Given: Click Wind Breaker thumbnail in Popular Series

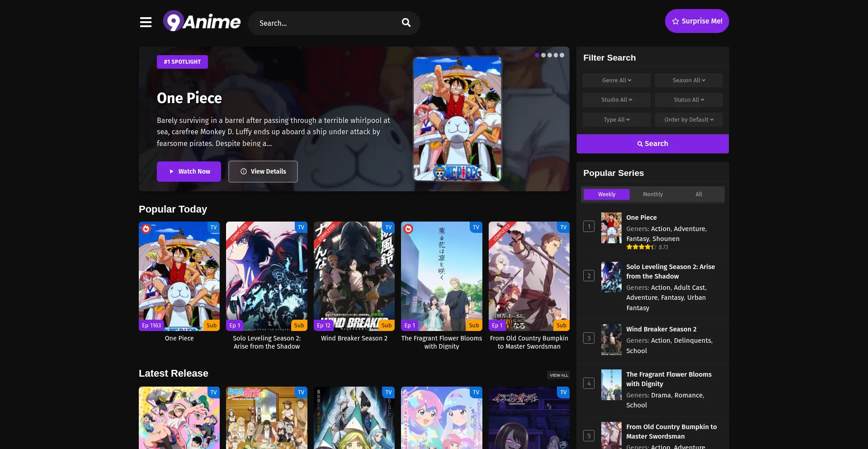Looking at the screenshot, I should point(611,340).
